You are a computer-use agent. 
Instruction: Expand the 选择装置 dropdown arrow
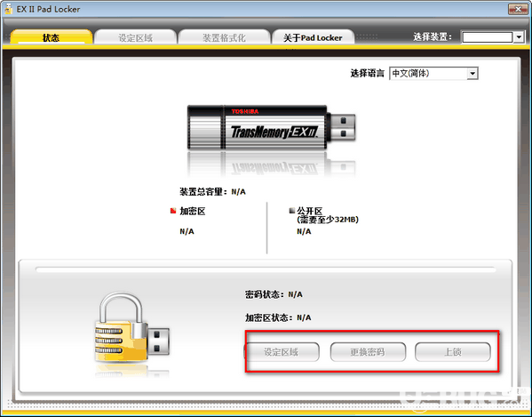tap(519, 37)
